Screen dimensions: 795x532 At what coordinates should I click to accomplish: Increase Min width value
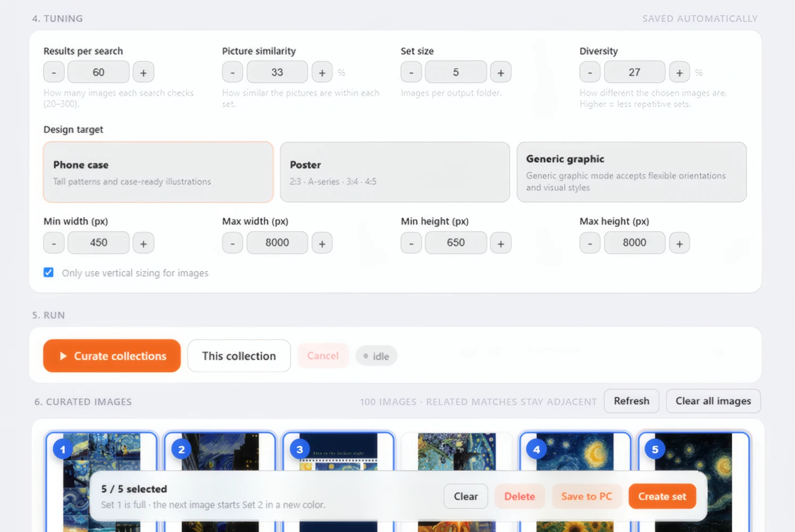point(143,243)
